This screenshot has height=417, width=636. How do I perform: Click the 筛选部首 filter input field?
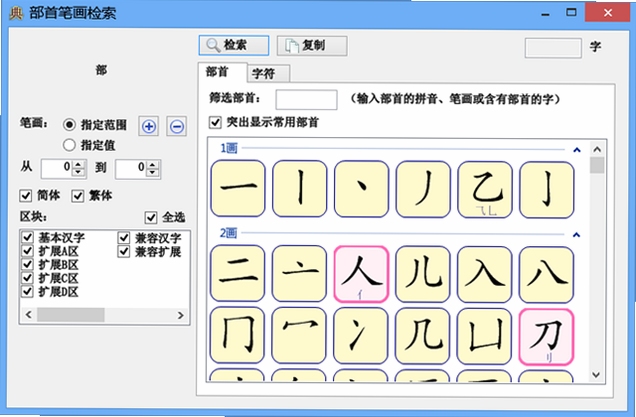306,99
